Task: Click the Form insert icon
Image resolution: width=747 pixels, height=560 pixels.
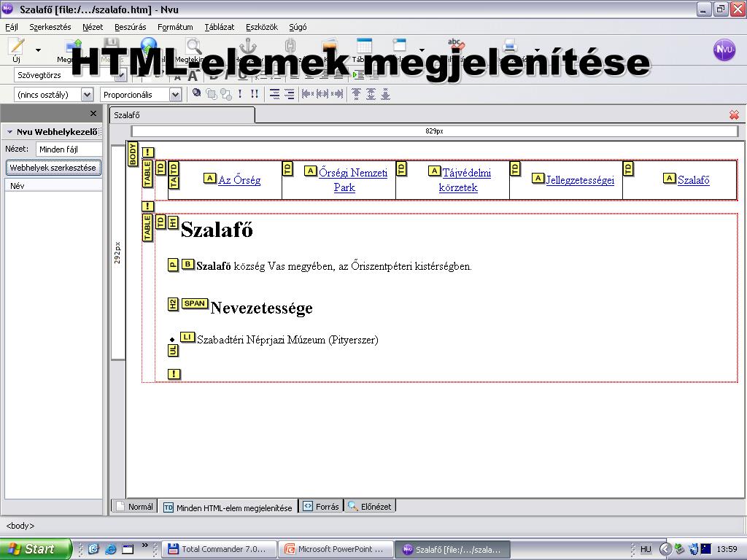Action: (x=400, y=46)
